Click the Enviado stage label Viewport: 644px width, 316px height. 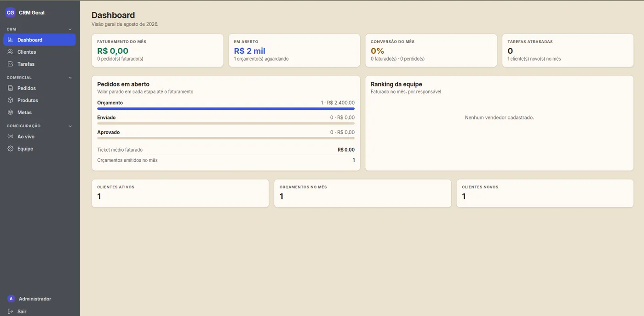(x=106, y=118)
